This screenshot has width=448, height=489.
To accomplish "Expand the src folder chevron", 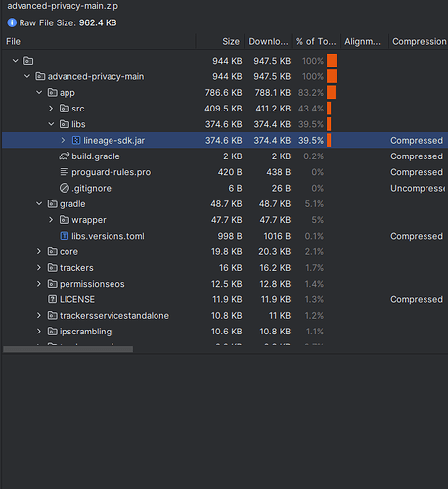I will pyautogui.click(x=51, y=109).
